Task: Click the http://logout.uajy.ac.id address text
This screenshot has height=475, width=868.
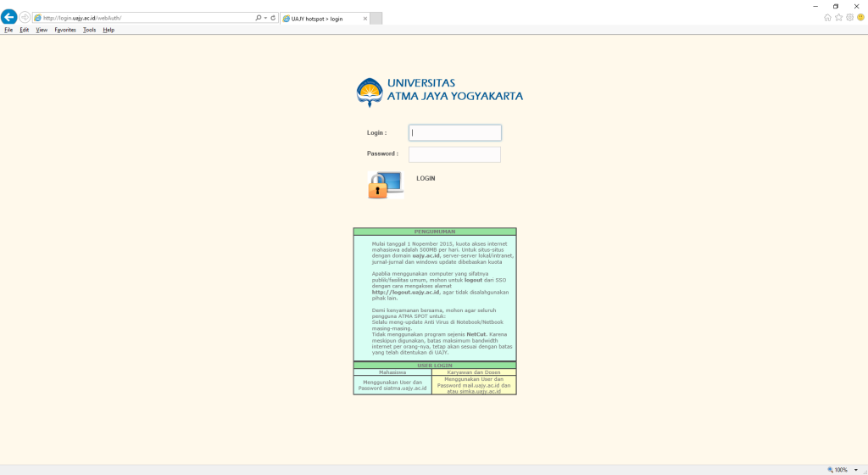Action: (405, 293)
